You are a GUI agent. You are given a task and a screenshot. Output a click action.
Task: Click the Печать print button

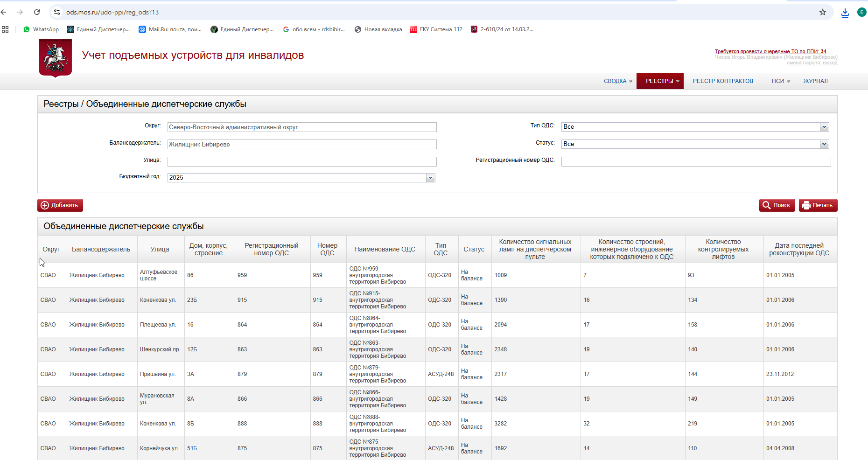click(x=818, y=205)
